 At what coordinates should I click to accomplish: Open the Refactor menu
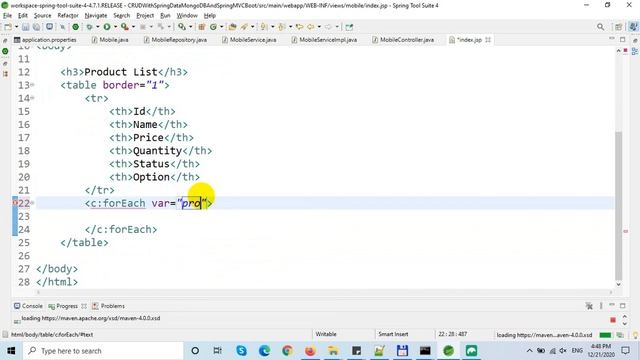(68, 16)
